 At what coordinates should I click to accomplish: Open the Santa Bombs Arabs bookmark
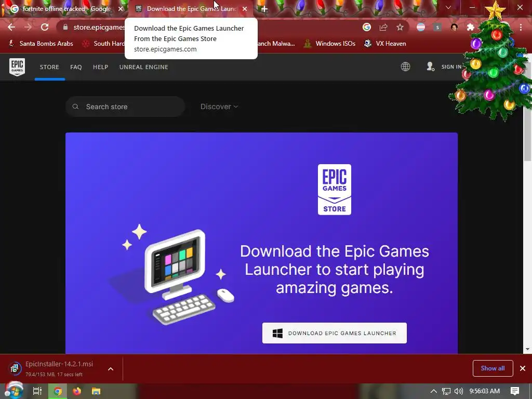[x=41, y=44]
